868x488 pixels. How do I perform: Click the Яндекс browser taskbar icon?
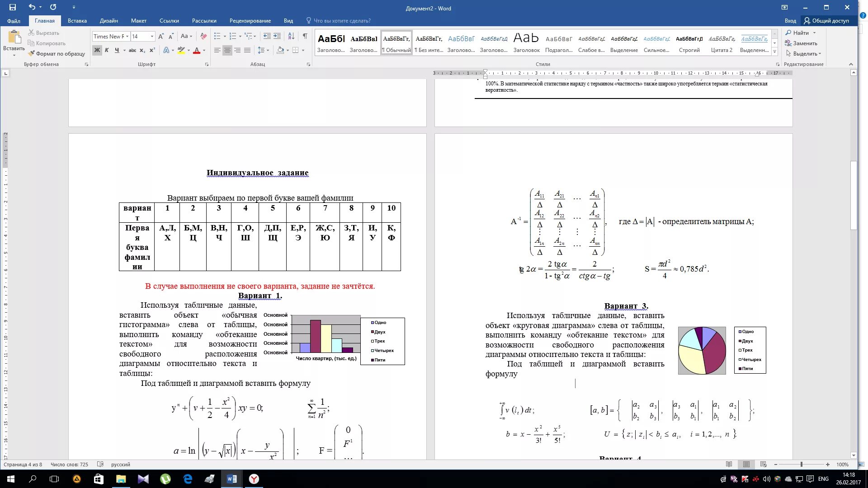[x=254, y=479]
